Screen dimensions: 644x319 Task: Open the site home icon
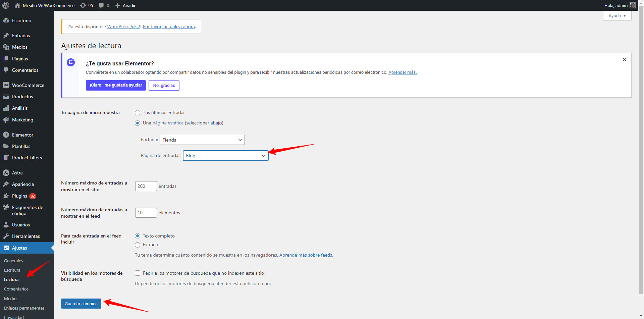(x=17, y=5)
